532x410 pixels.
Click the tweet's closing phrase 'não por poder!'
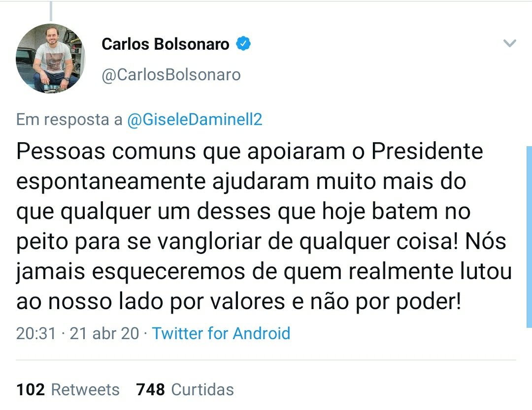(386, 302)
